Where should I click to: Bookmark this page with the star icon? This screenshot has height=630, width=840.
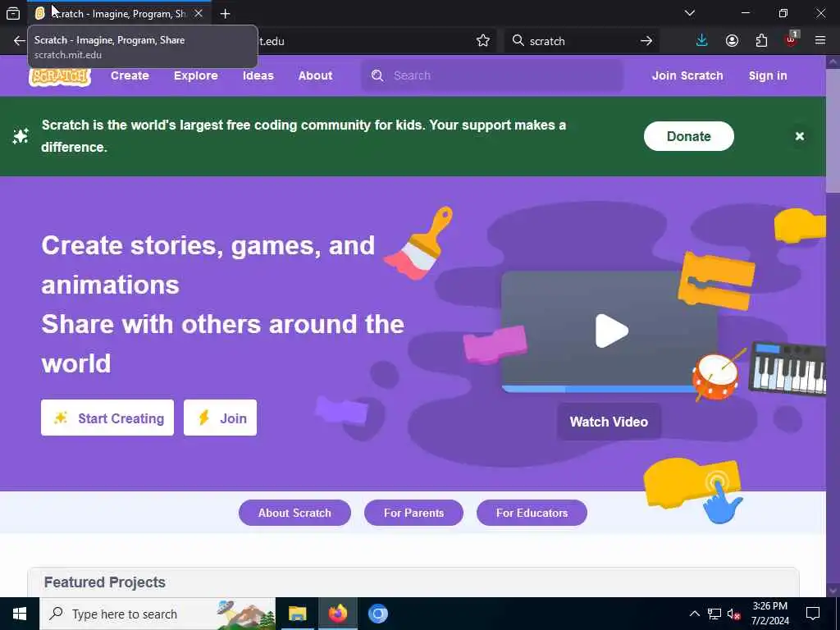(482, 41)
